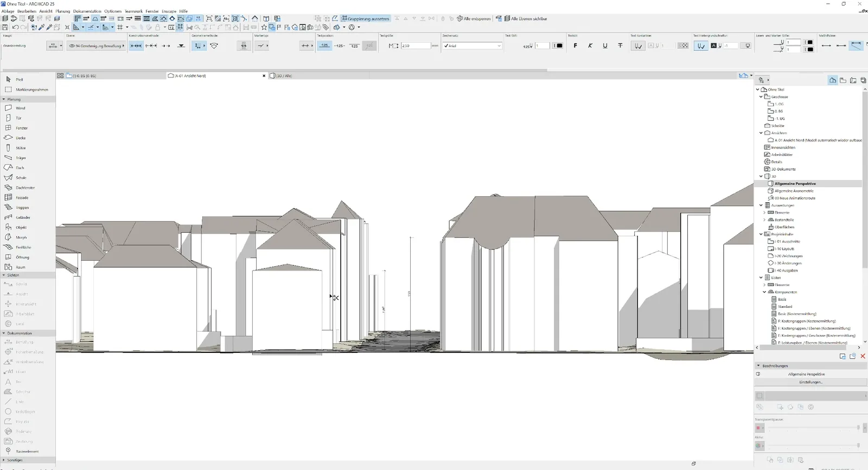Open the Arial font Zeichensatz dropdown

click(x=472, y=46)
